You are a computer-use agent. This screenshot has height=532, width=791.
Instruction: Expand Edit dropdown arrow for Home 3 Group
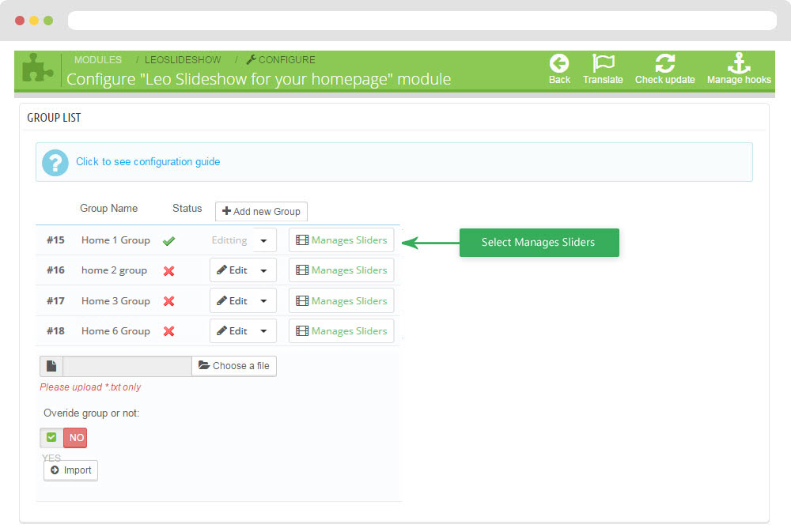point(264,301)
